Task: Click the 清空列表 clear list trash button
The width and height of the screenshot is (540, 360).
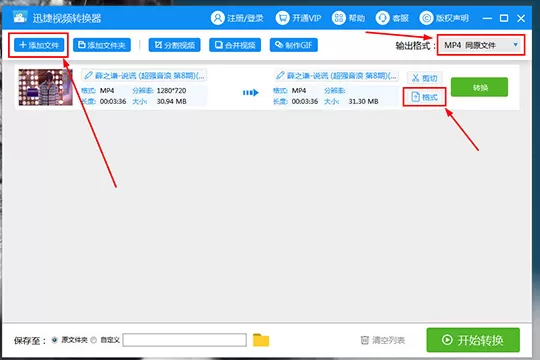Action: [383, 340]
